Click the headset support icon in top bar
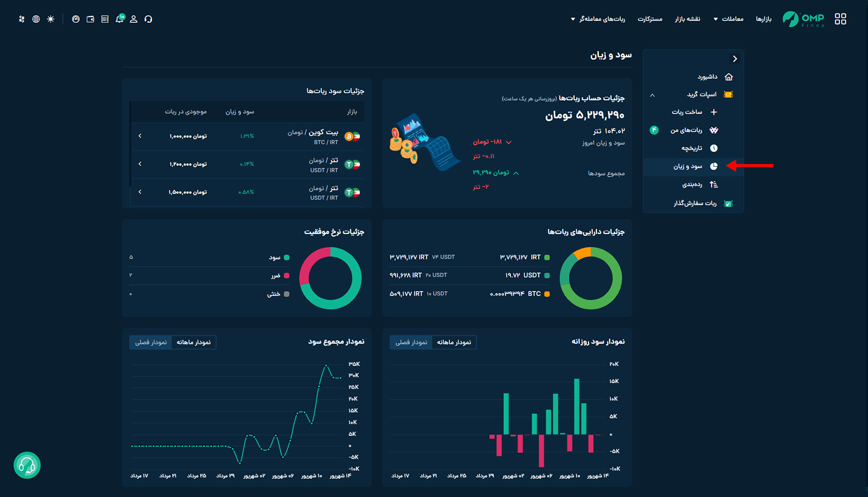 148,19
